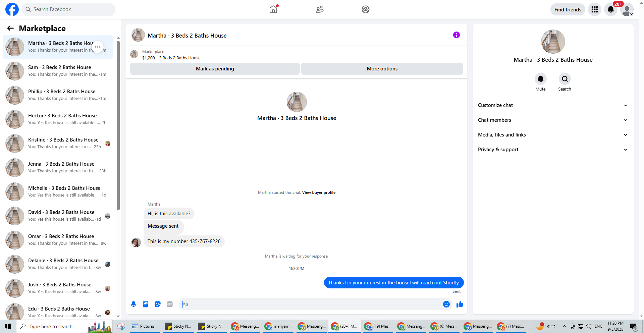
Task: Open the $1,200 listing link
Action: [171, 58]
